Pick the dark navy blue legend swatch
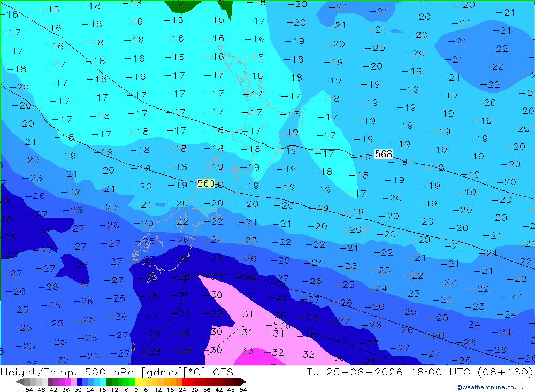 tap(79, 381)
